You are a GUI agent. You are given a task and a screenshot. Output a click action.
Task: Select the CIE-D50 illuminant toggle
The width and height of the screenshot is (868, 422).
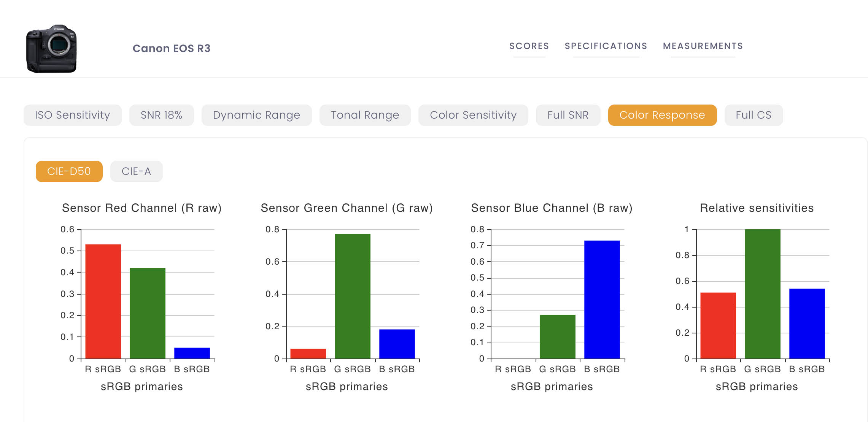[69, 171]
